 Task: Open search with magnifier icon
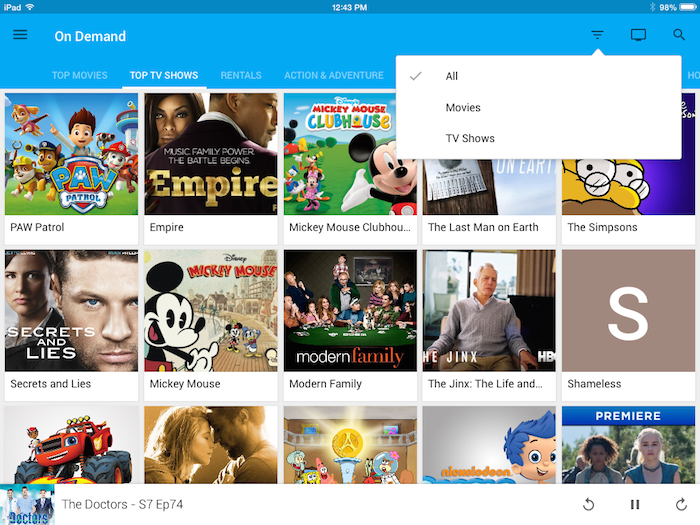click(x=679, y=35)
